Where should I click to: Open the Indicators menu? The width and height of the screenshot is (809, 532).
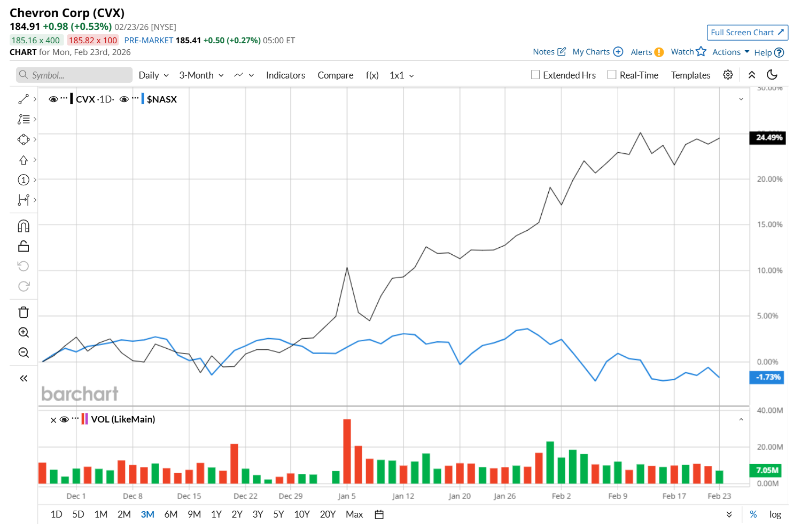click(x=286, y=75)
